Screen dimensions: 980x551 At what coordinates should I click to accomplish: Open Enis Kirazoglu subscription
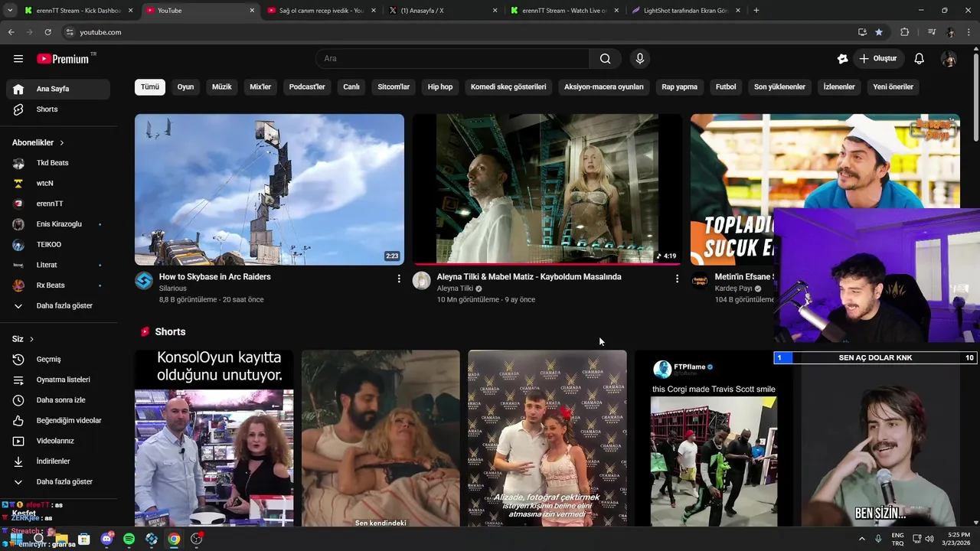click(x=58, y=224)
